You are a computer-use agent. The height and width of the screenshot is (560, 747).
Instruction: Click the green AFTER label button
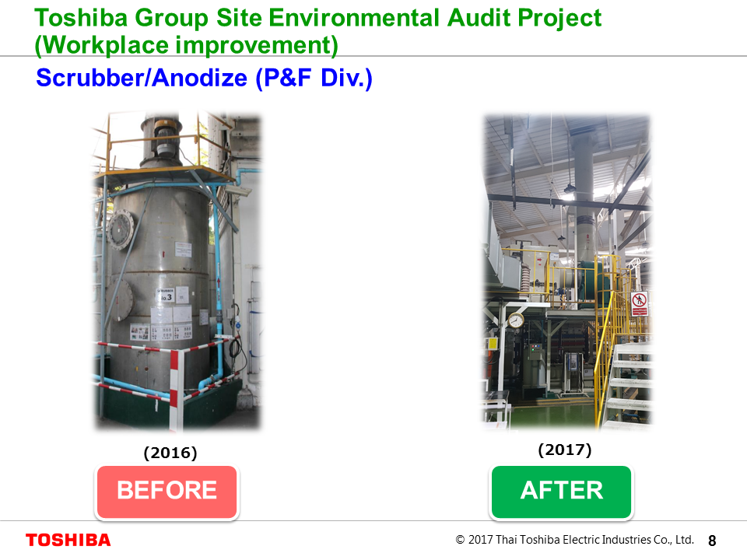(x=561, y=492)
